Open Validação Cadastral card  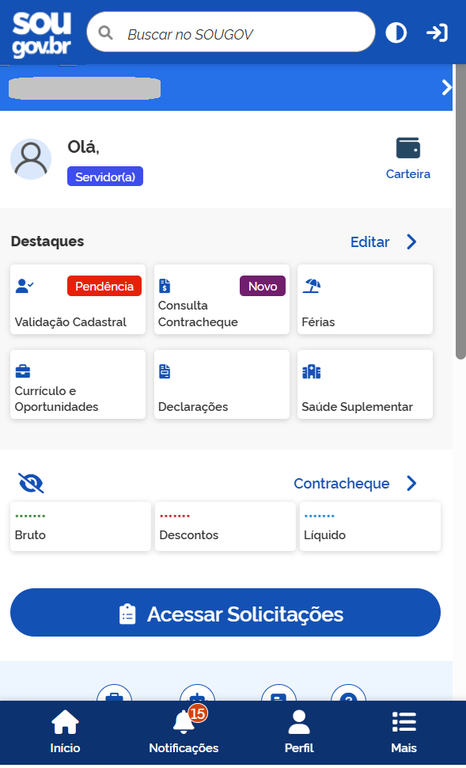point(78,299)
